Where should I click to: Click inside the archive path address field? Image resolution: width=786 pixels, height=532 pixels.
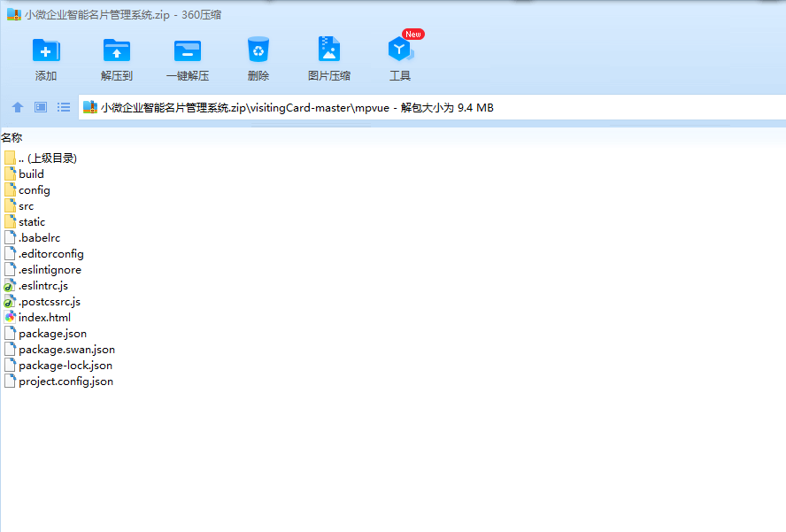coord(432,107)
